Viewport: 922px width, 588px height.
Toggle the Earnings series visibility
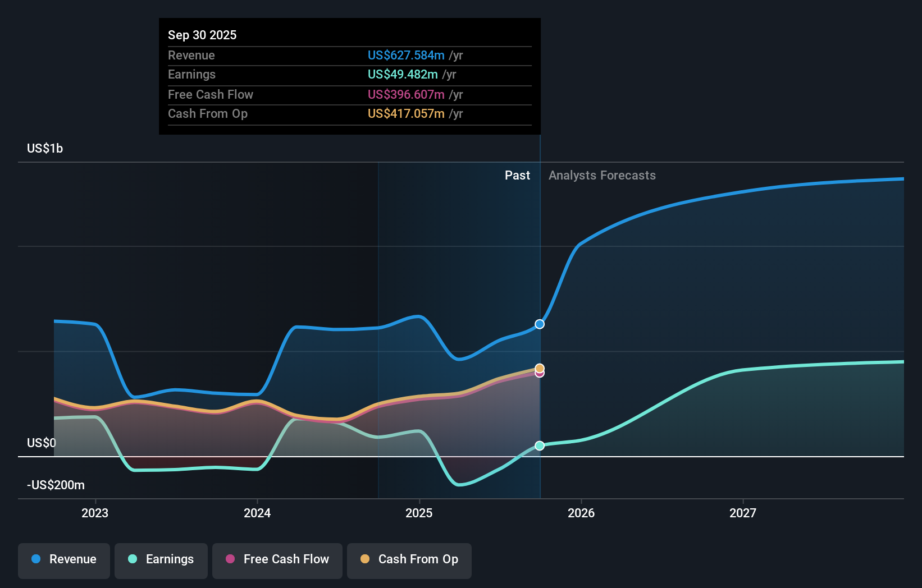[161, 559]
